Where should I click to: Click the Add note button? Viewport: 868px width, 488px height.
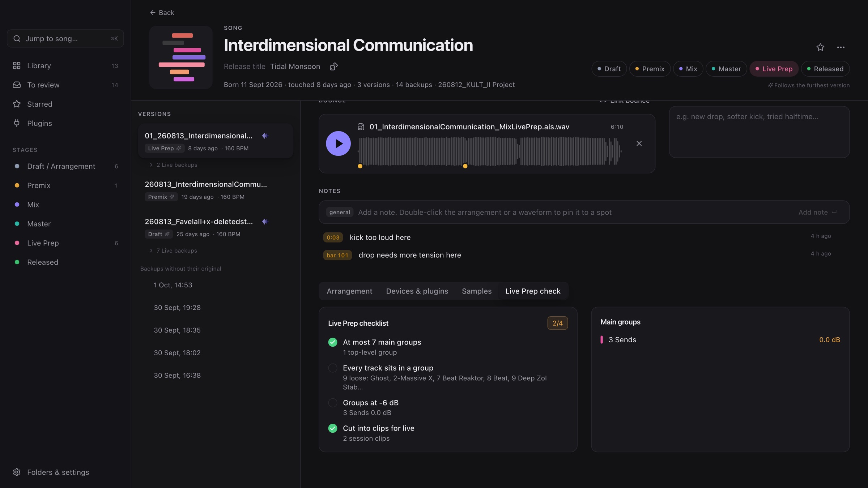tap(817, 212)
